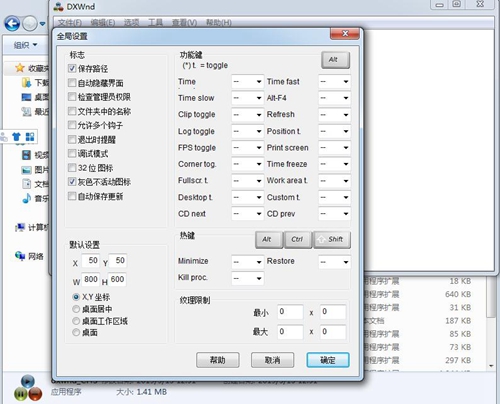
Task: Expand the Alt-F4 dropdown
Action: [334, 98]
